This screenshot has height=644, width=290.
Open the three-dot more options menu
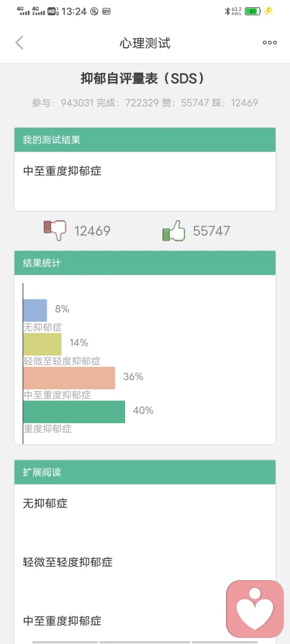(x=270, y=43)
